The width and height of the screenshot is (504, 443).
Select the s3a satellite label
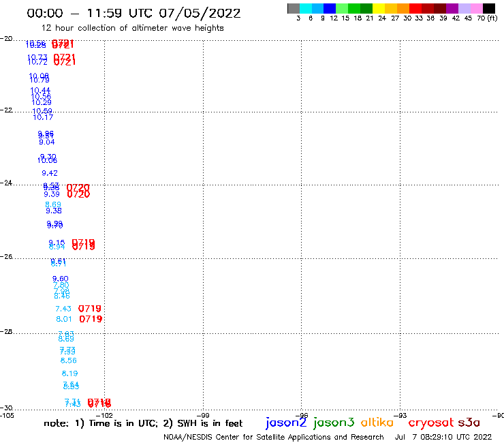469,423
